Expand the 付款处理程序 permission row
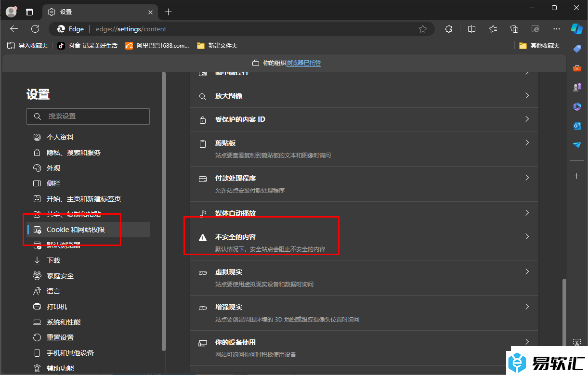The height and width of the screenshot is (375, 588). [364, 184]
